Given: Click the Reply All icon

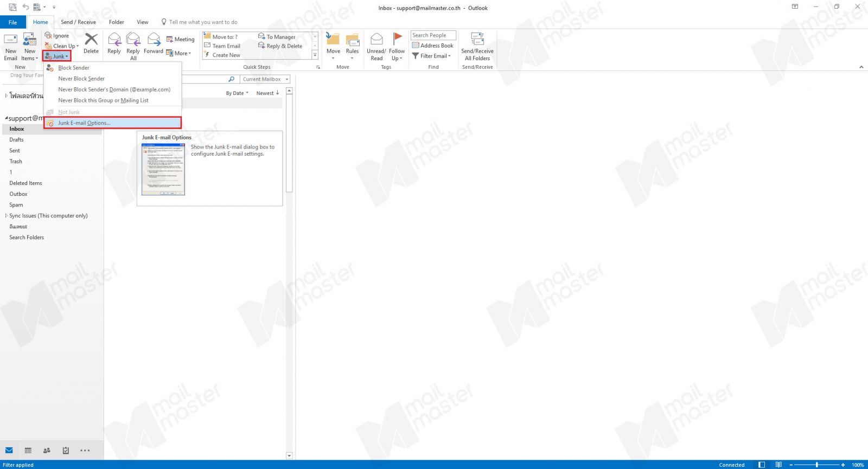Looking at the screenshot, I should coord(133,39).
